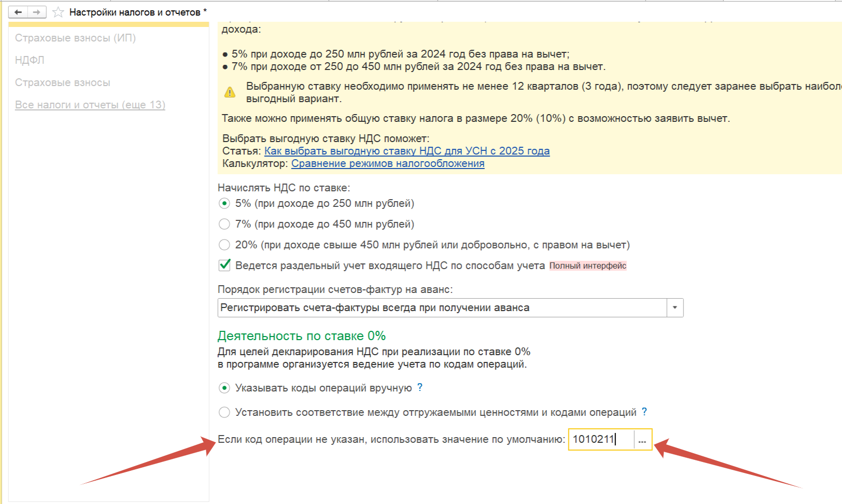Open 'Страховые взносы' sidebar section
842x504 pixels.
[x=62, y=82]
